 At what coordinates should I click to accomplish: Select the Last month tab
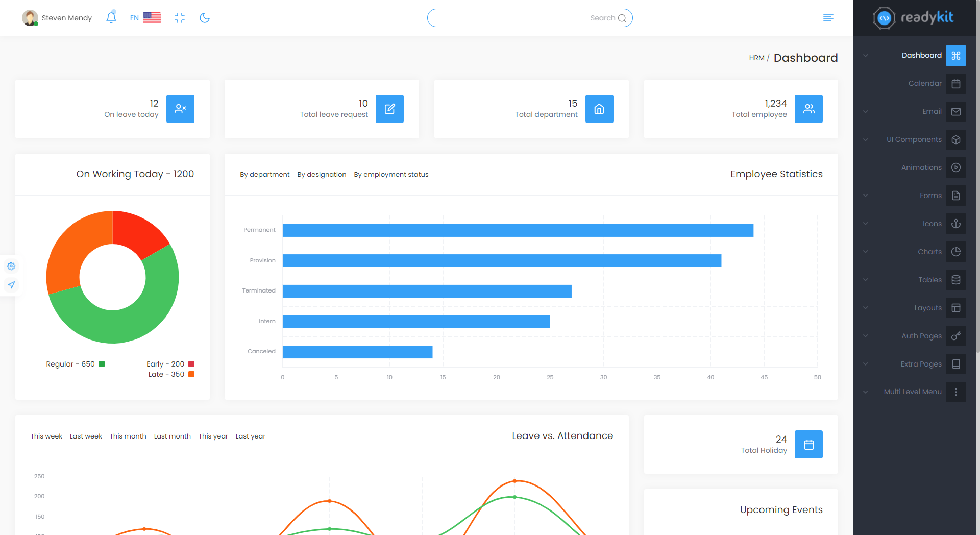tap(172, 436)
